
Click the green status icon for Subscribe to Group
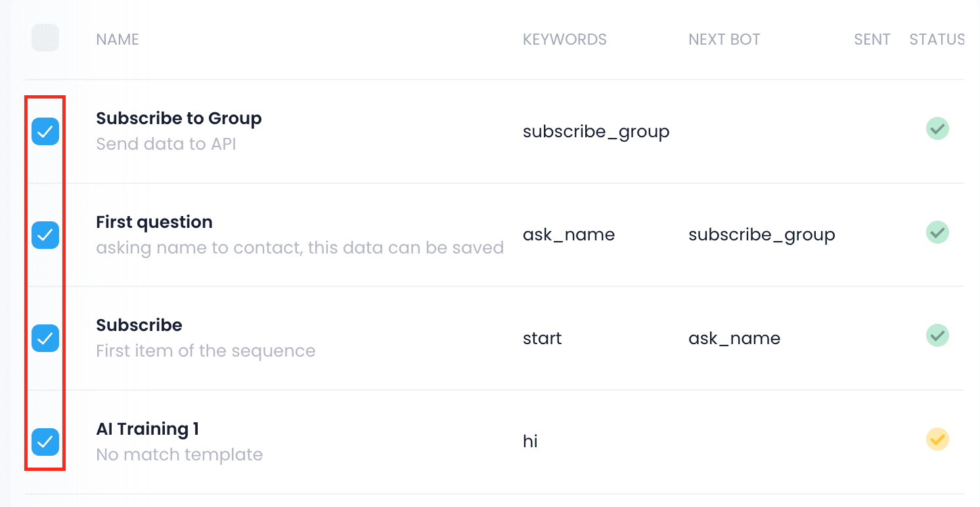click(937, 129)
